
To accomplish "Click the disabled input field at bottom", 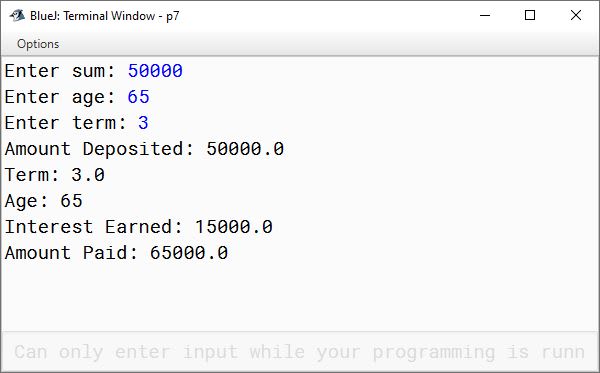I will [300, 352].
